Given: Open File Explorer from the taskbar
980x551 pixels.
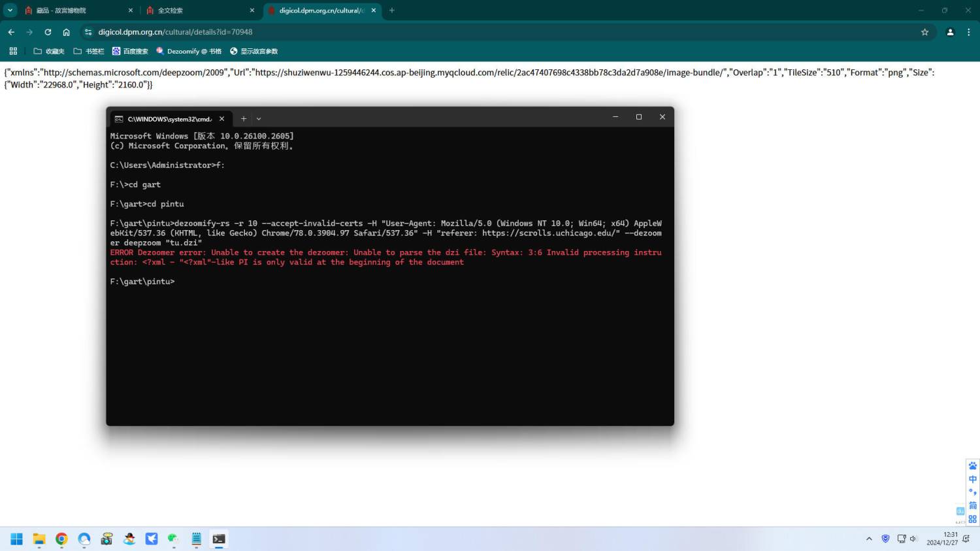Looking at the screenshot, I should tap(39, 539).
